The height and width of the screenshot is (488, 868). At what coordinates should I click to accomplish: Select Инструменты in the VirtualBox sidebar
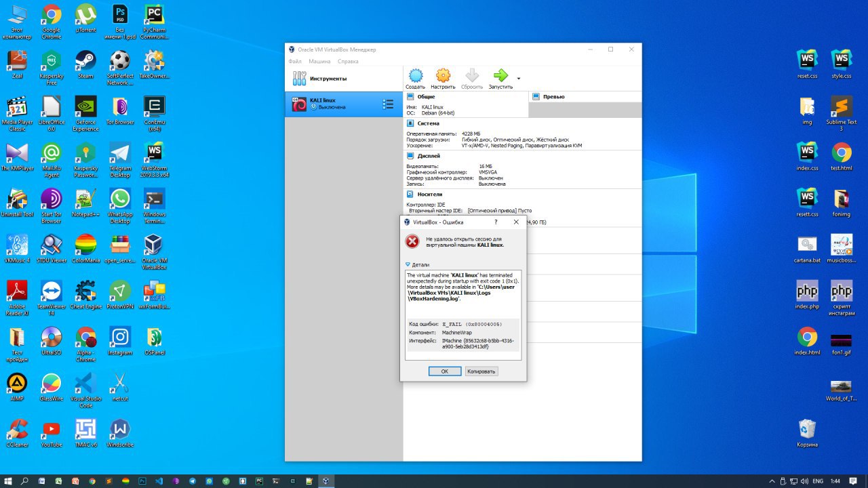point(344,79)
